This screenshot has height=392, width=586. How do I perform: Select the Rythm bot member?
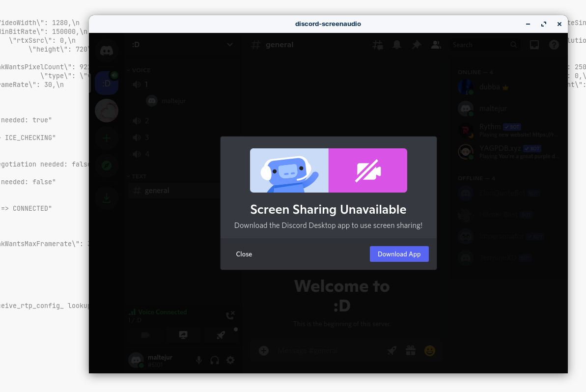tap(509, 130)
